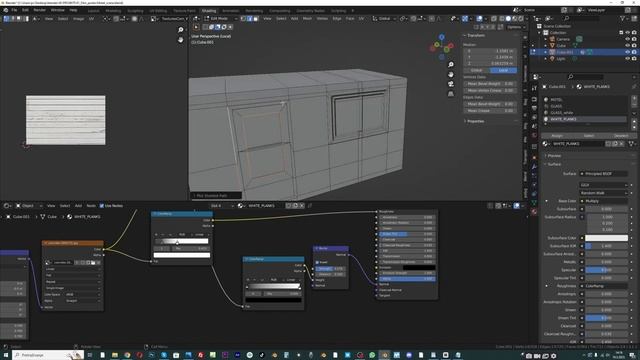Open the Window menu
The image size is (640, 360).
click(58, 10)
